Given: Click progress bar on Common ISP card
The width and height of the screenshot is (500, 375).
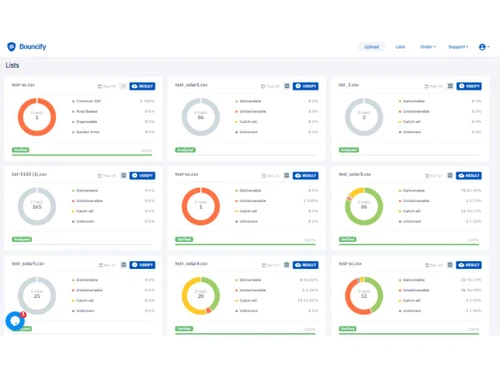Looking at the screenshot, I should [x=82, y=155].
